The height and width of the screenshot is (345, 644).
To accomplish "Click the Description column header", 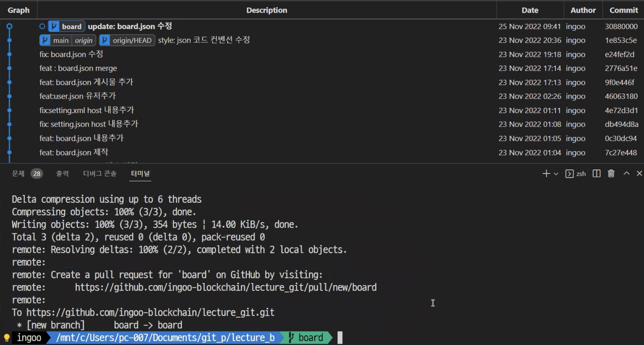I will click(x=266, y=10).
